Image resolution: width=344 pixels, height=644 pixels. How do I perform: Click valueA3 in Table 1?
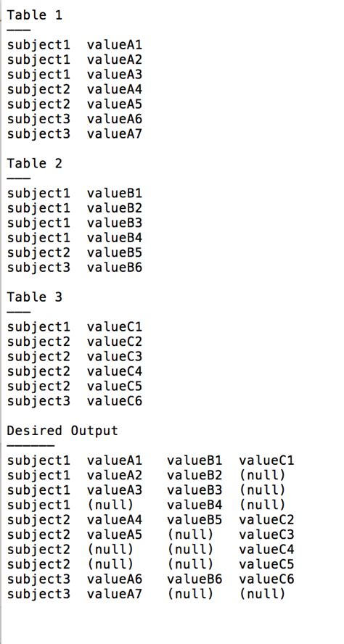(x=115, y=75)
